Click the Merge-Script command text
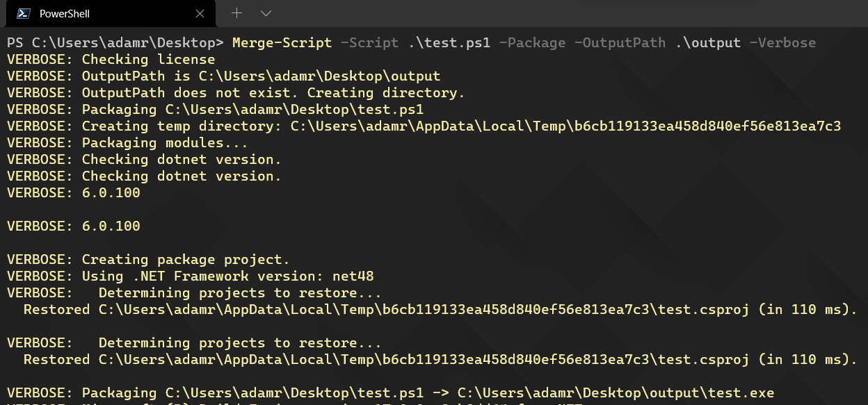Viewport: 868px width, 405px height. tap(282, 42)
